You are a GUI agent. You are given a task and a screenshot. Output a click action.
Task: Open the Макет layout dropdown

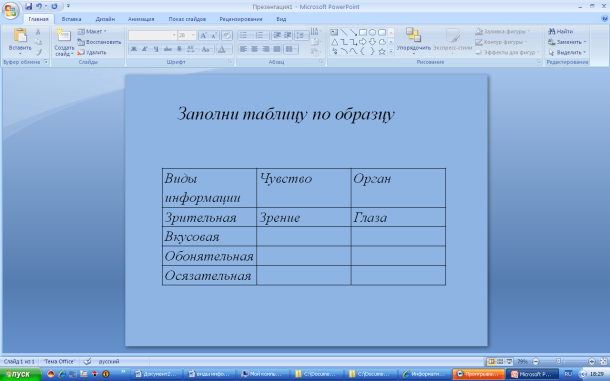[92, 31]
